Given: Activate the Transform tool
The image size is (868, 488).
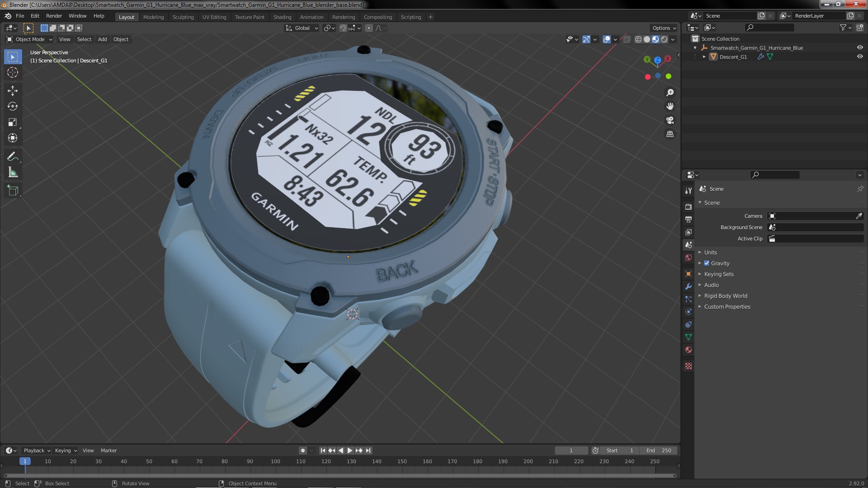Looking at the screenshot, I should (13, 138).
